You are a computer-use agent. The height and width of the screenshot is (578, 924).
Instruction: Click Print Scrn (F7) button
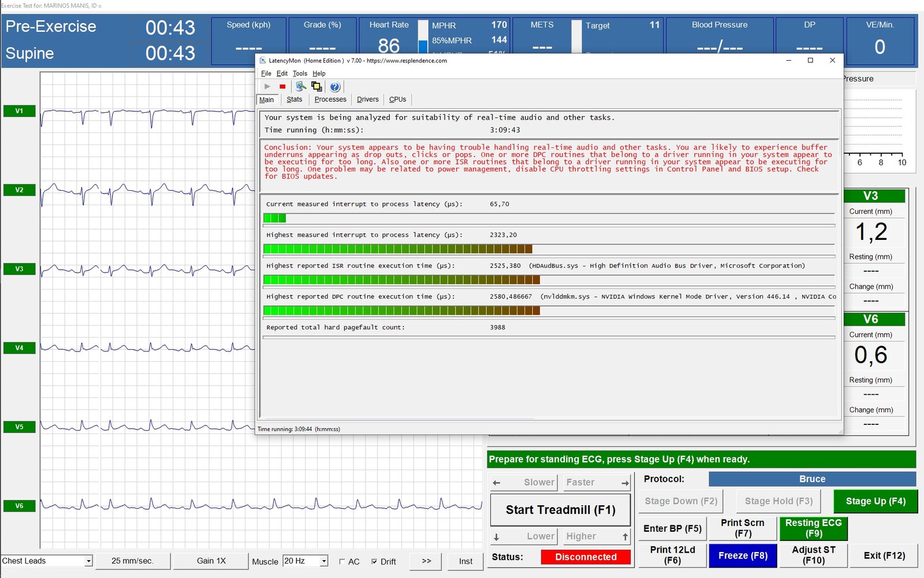click(x=742, y=528)
